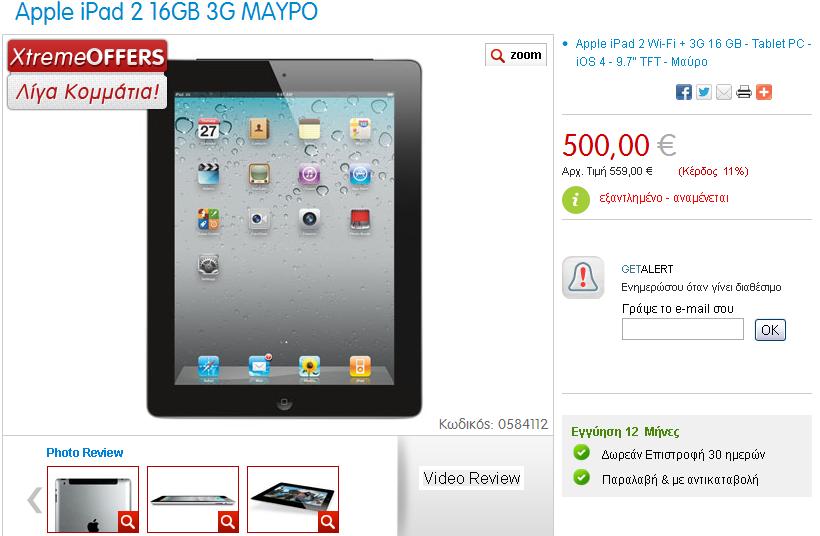This screenshot has width=820, height=536.
Task: Click the green info icon beside the stock status
Action: (576, 199)
